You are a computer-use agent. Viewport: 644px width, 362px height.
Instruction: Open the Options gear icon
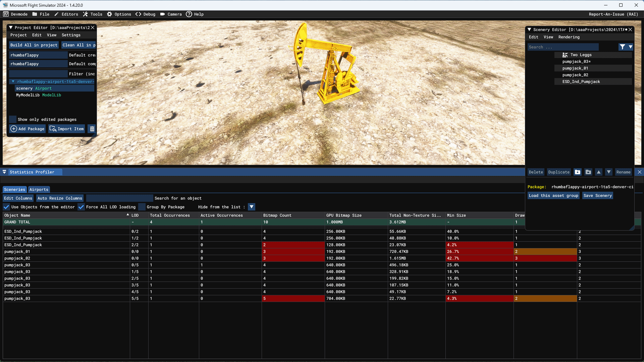coord(109,14)
